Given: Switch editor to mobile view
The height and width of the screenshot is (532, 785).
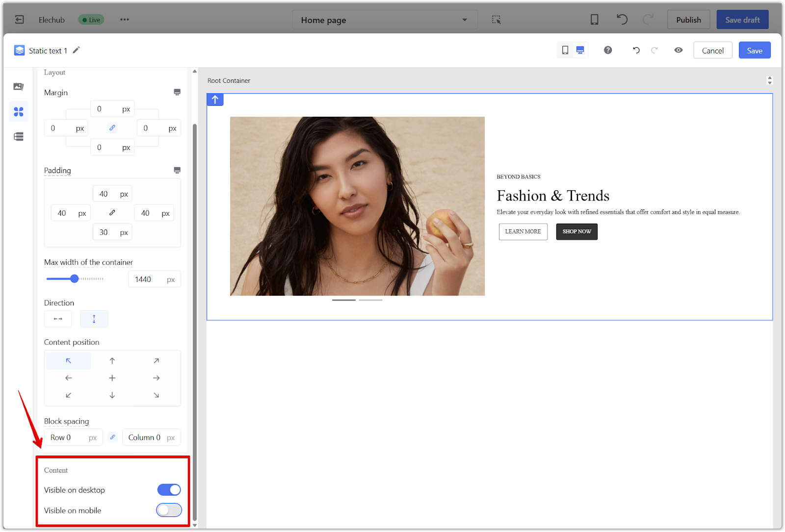Looking at the screenshot, I should point(565,50).
